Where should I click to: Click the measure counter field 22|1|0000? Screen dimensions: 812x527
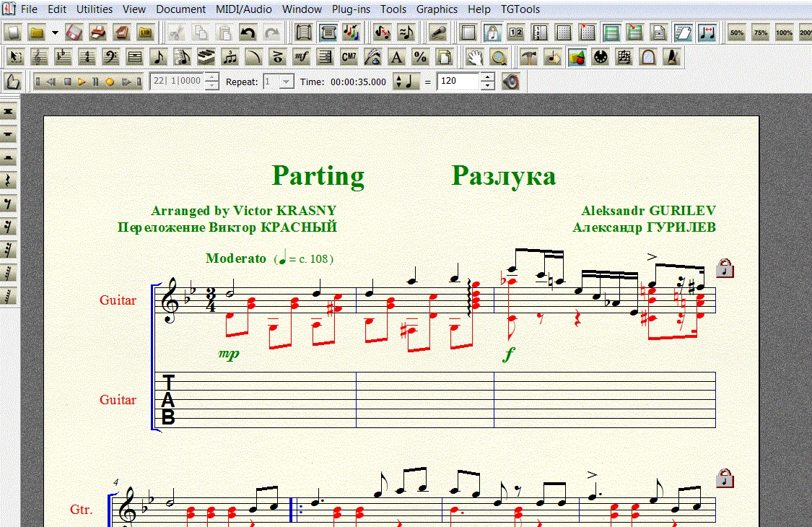[178, 82]
